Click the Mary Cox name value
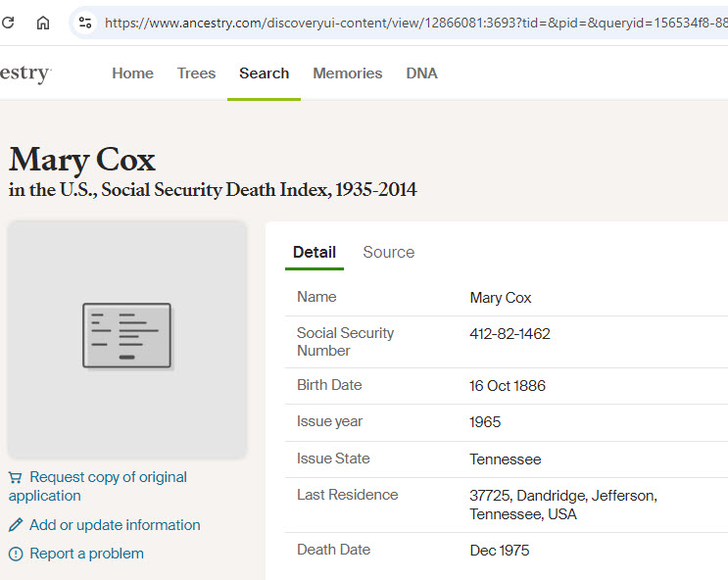The width and height of the screenshot is (728, 580). click(x=500, y=298)
